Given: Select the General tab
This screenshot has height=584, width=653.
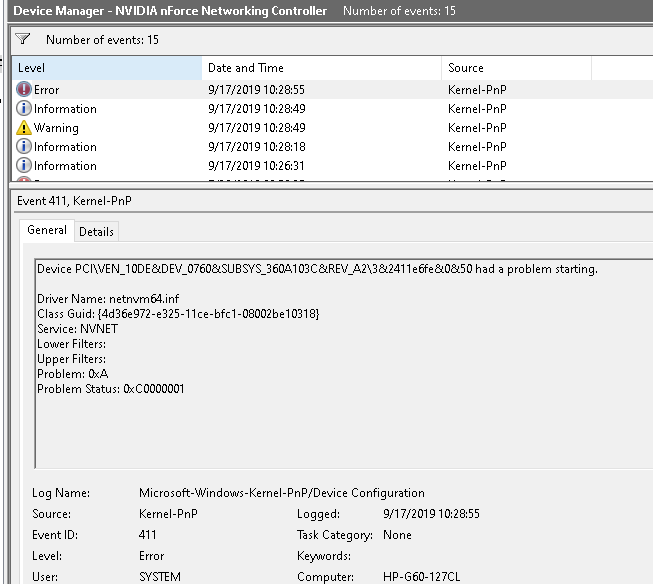Looking at the screenshot, I should point(47,230).
